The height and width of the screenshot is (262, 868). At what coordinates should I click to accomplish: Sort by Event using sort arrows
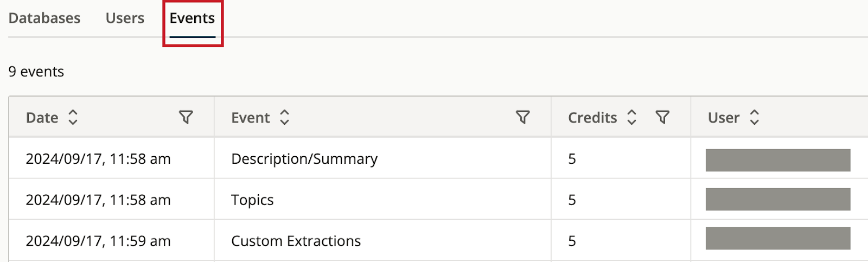tap(284, 117)
